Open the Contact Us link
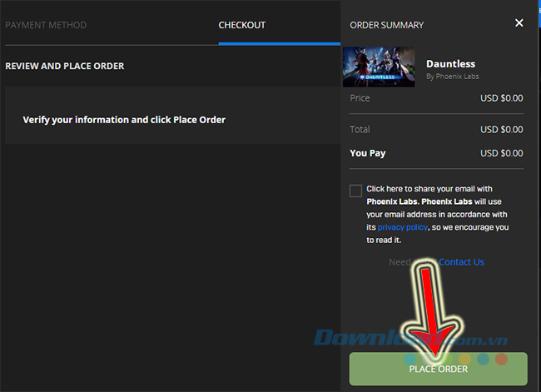Viewport: 541px width, 392px height. [461, 262]
